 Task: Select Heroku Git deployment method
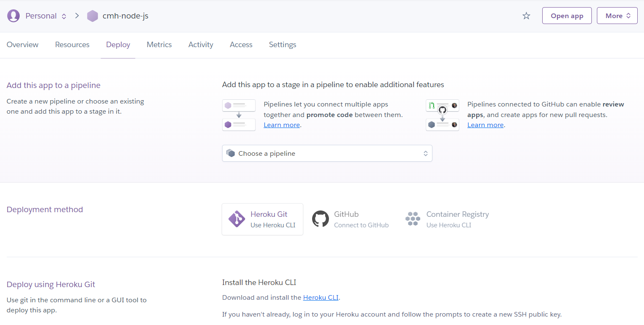click(x=262, y=219)
